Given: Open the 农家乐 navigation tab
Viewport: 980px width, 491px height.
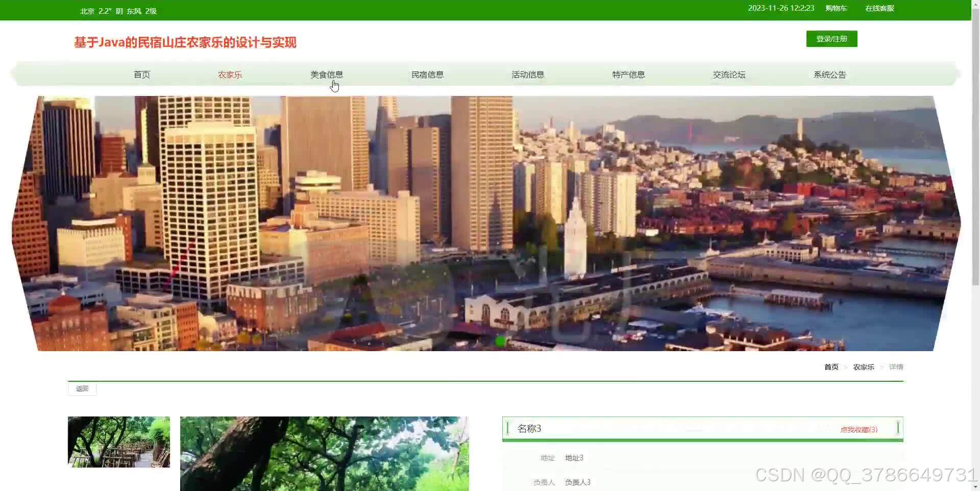Looking at the screenshot, I should tap(230, 74).
